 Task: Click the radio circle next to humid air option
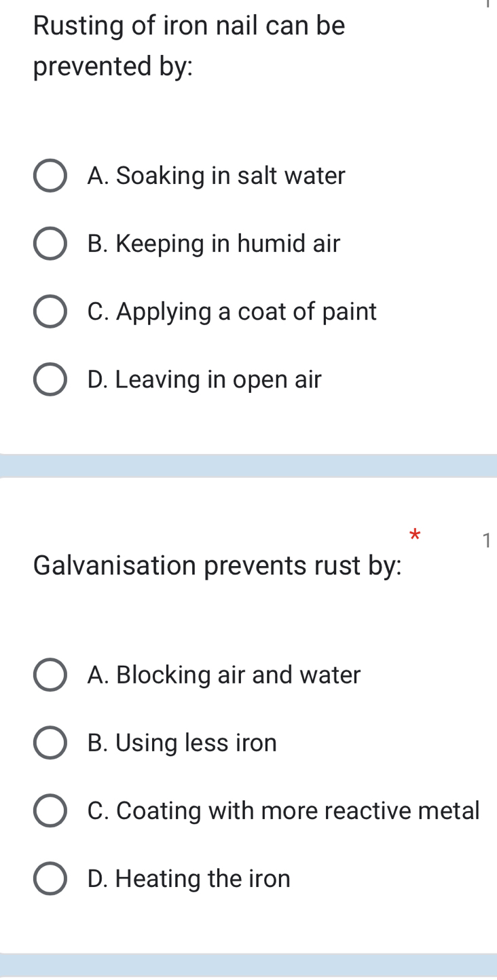pos(50,243)
